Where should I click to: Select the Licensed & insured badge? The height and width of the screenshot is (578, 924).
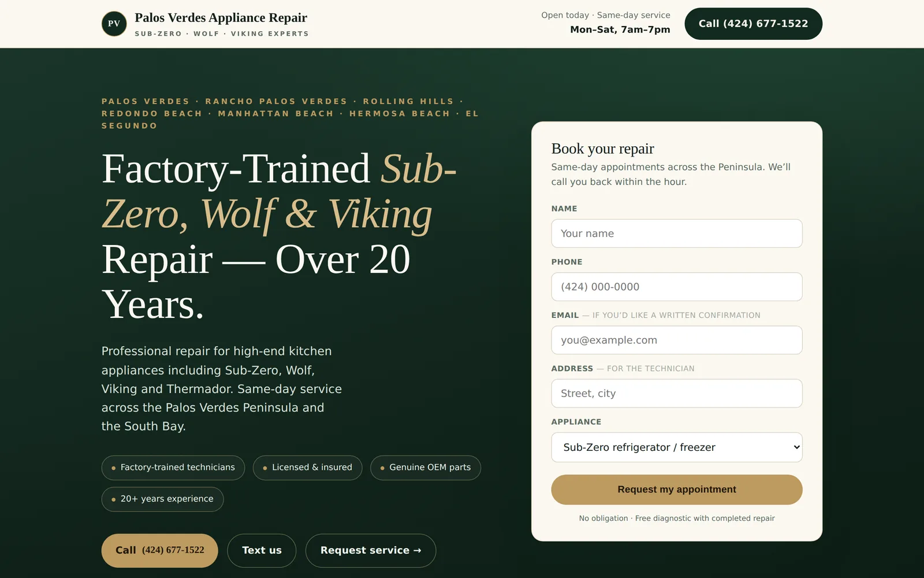click(307, 468)
